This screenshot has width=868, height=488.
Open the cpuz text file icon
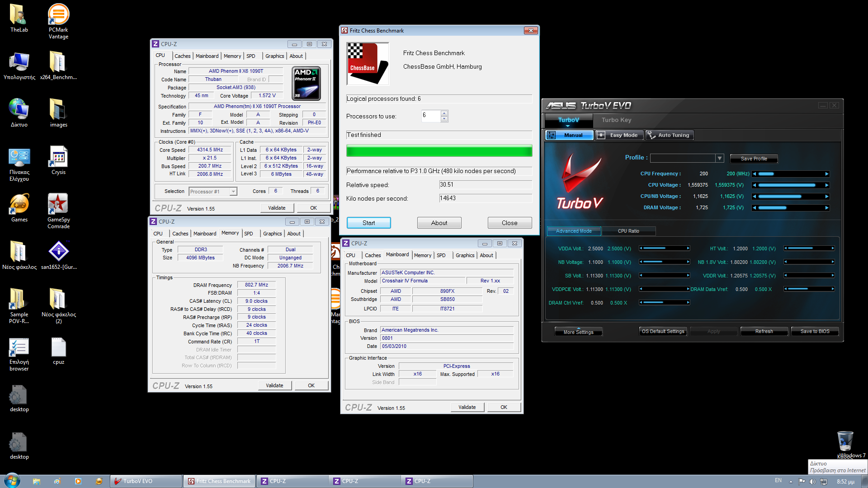pos(58,351)
